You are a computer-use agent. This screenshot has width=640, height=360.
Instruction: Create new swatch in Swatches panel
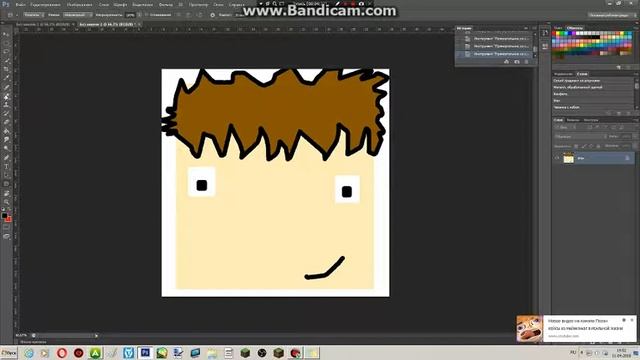[619, 67]
